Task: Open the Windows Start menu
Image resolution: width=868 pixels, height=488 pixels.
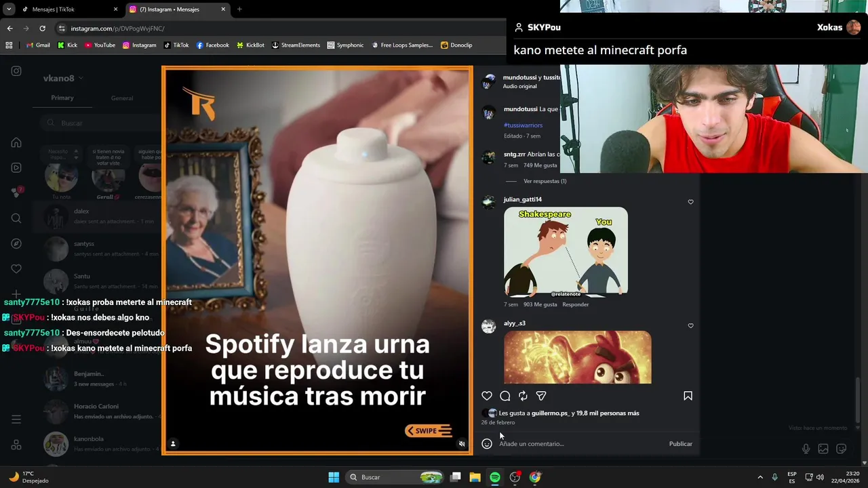Action: pos(334,477)
